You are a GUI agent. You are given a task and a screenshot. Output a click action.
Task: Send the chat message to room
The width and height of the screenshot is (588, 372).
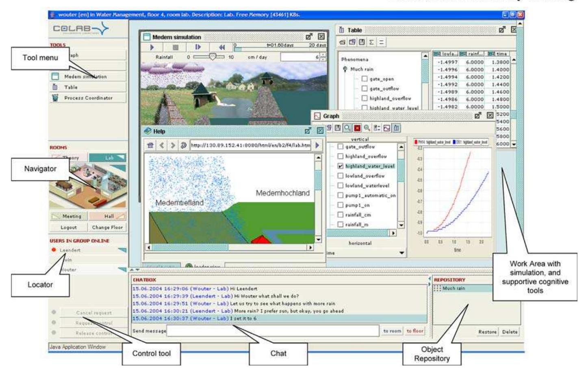click(x=392, y=331)
